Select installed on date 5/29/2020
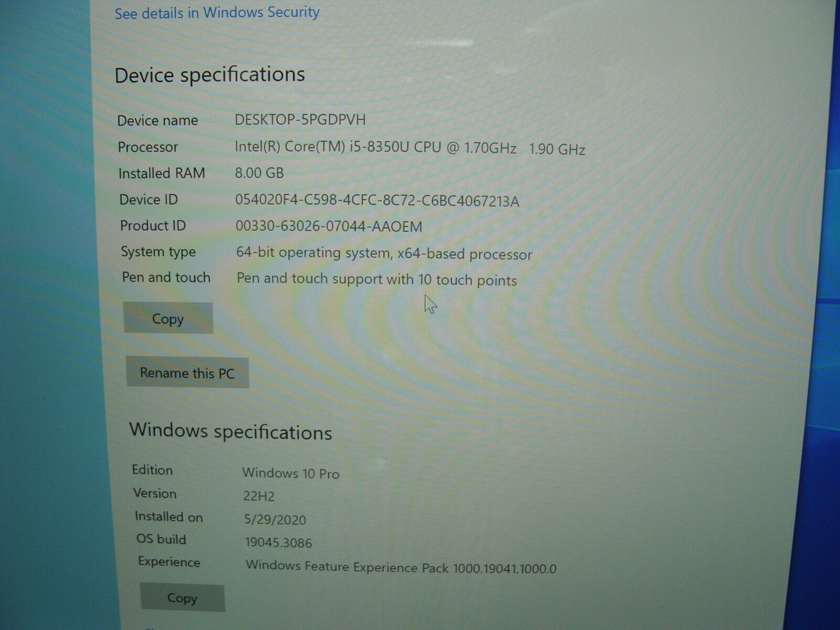This screenshot has height=630, width=840. [275, 520]
